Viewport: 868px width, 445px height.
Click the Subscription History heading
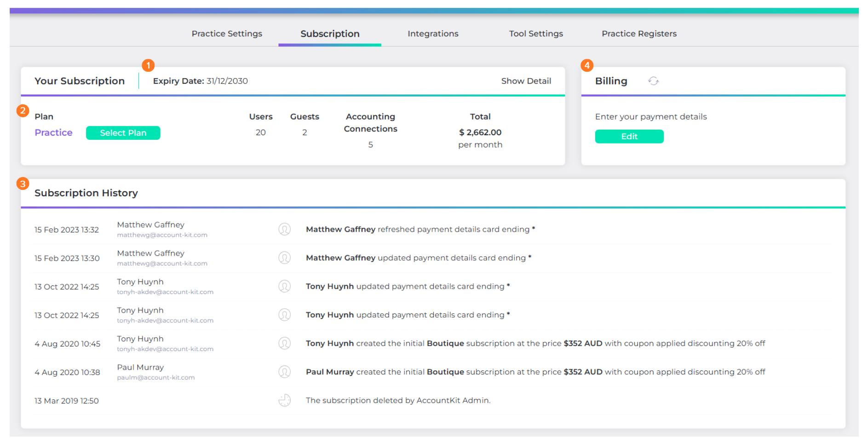click(x=86, y=193)
